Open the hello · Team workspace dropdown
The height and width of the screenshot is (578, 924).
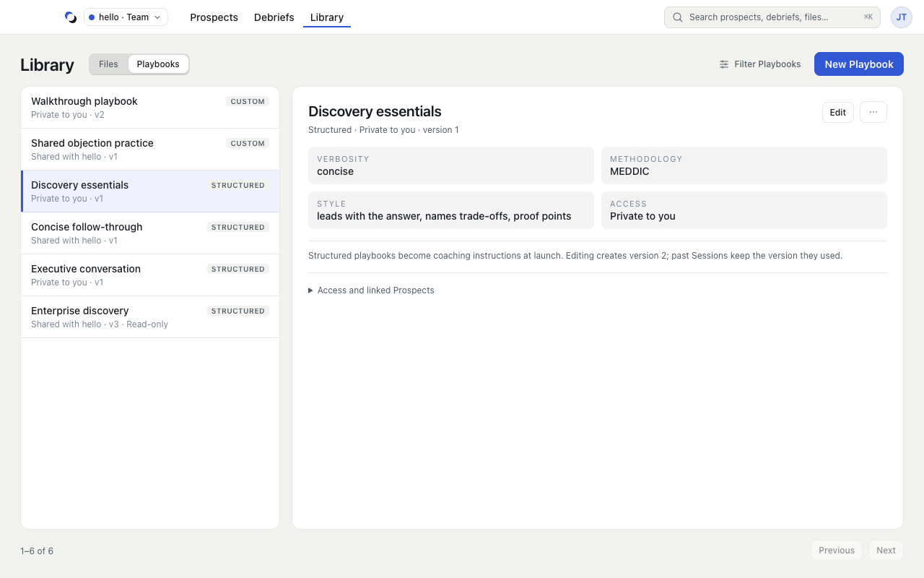point(126,17)
